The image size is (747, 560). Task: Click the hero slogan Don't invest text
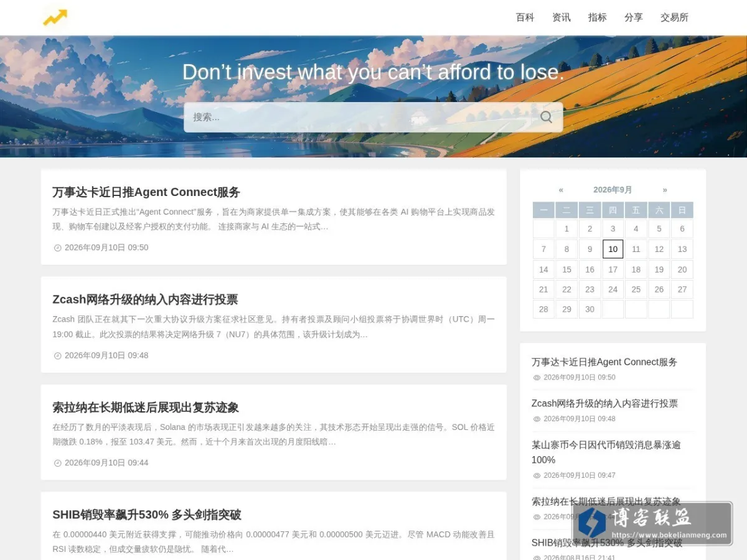pos(374,72)
